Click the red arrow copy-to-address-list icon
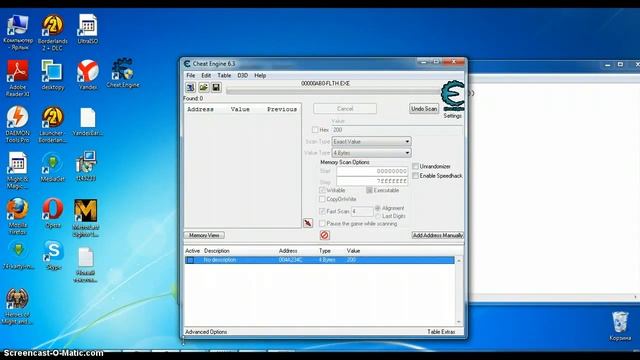Viewport: 640px width, 360px height. (308, 223)
